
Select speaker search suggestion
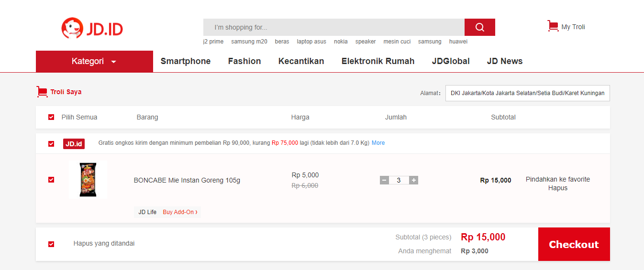click(x=366, y=42)
